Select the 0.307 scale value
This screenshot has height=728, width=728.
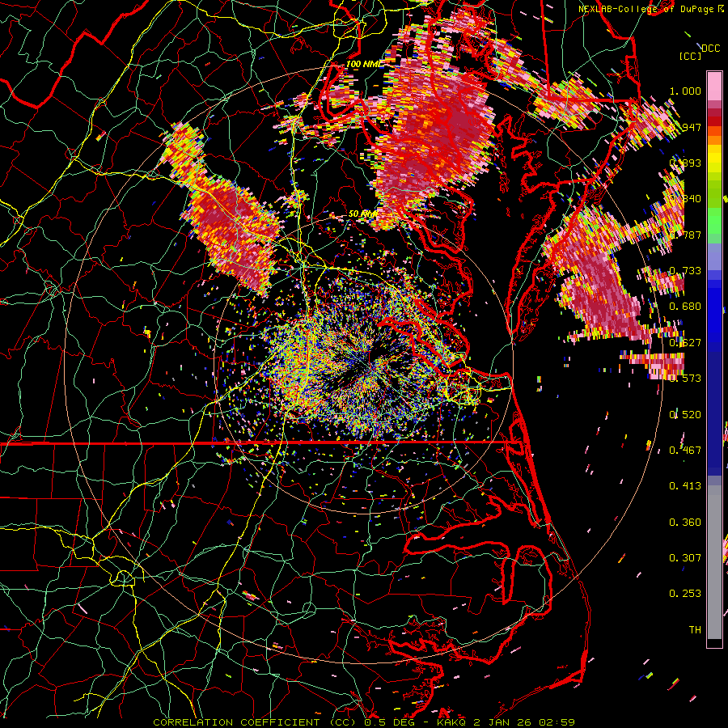tap(685, 557)
